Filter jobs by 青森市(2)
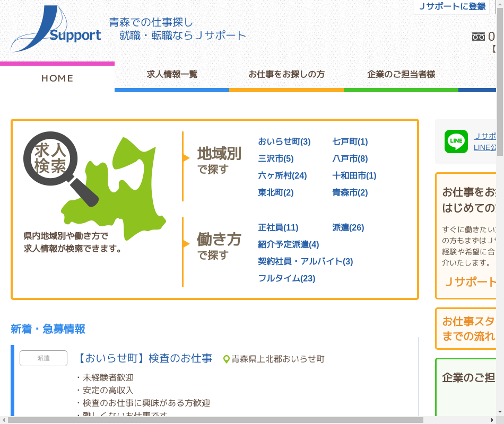The height and width of the screenshot is (424, 504). coord(350,193)
